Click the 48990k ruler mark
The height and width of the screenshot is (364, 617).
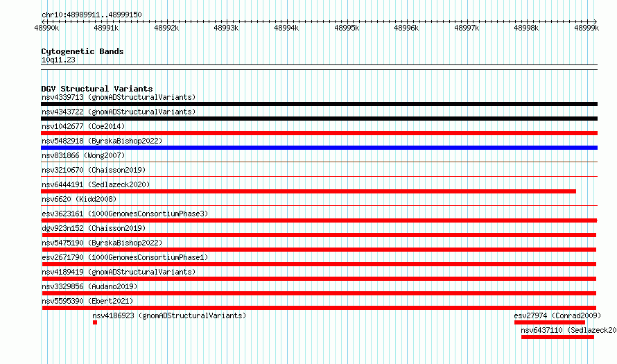pos(47,28)
